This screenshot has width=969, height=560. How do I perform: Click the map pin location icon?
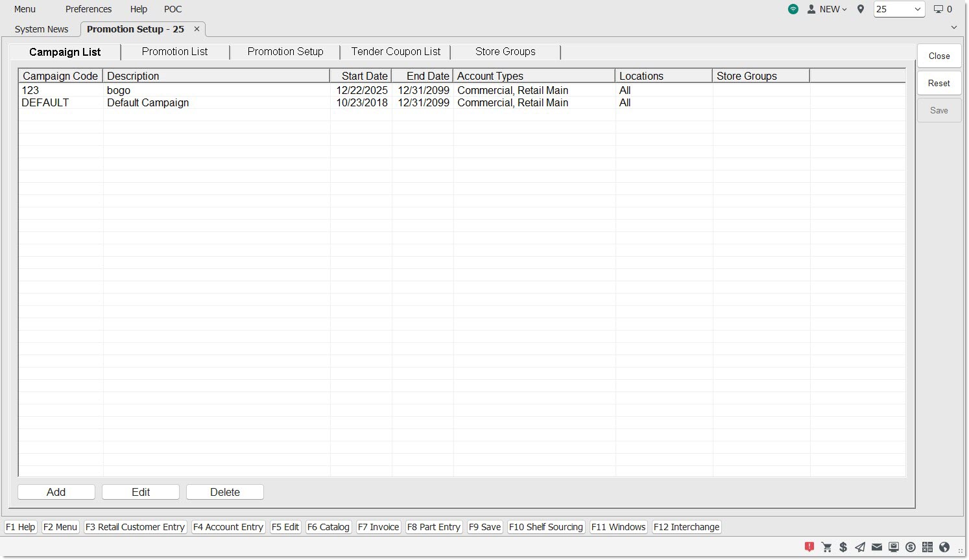click(x=861, y=9)
